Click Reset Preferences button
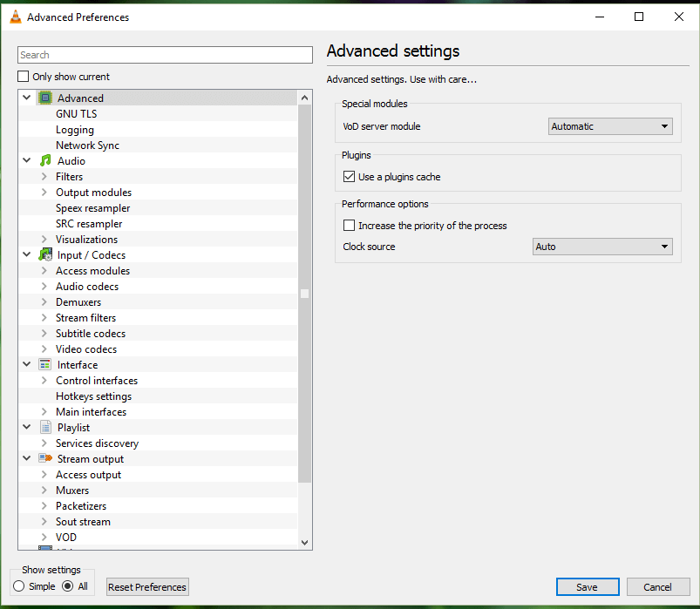700x609 pixels. coord(147,586)
